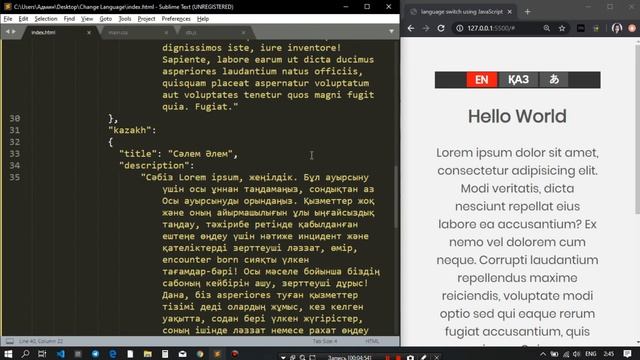640x360 pixels.
Task: Go to next tab arrow in Sublime
Action: point(13,31)
